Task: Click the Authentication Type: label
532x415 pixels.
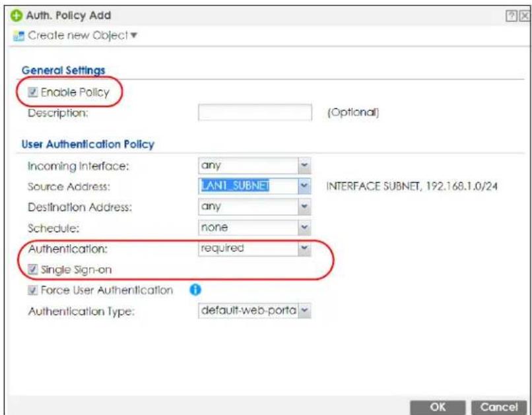Action: 81,311
